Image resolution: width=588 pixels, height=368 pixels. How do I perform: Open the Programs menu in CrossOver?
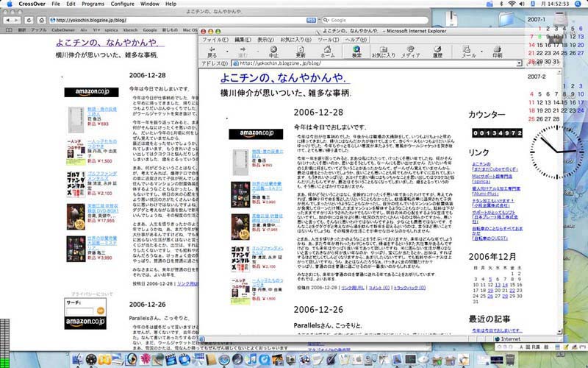tap(93, 4)
